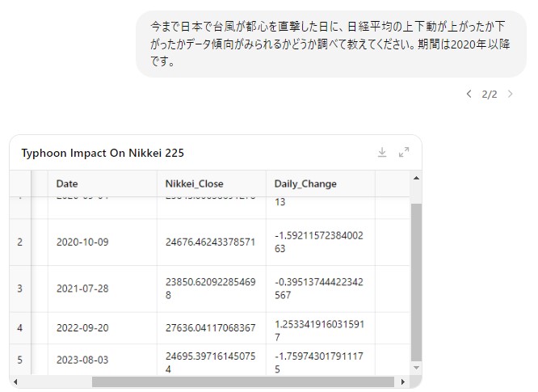Click the vertical scrollbar up arrow
The image size is (538, 392).
[416, 177]
